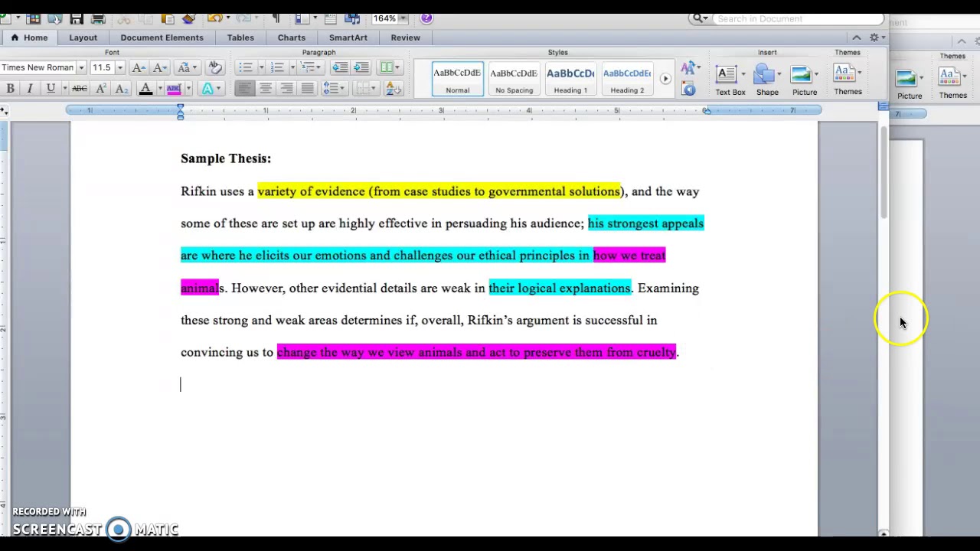Viewport: 980px width, 551px height.
Task: Insert a Shape from the ribbon
Action: point(766,80)
